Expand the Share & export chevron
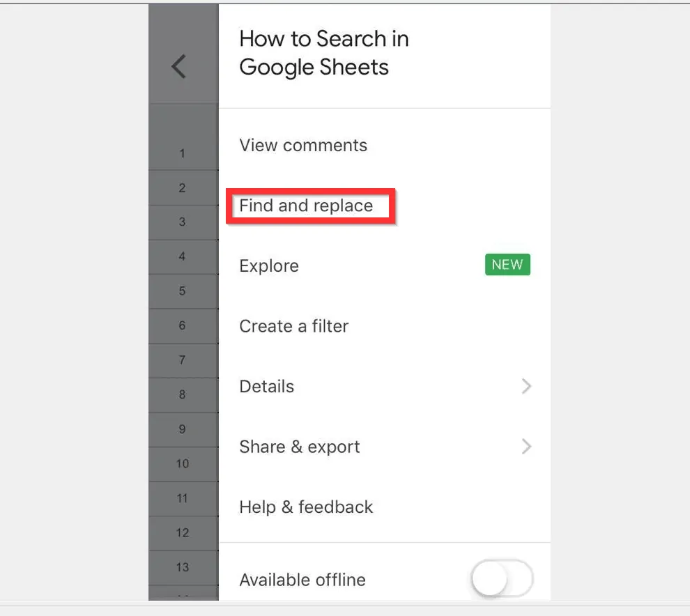 click(x=526, y=447)
